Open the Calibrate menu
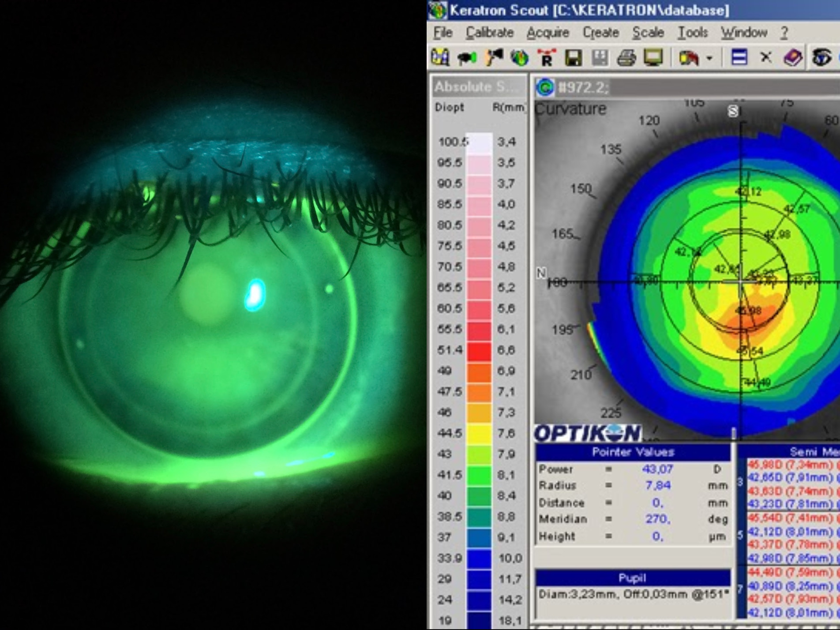 point(490,33)
